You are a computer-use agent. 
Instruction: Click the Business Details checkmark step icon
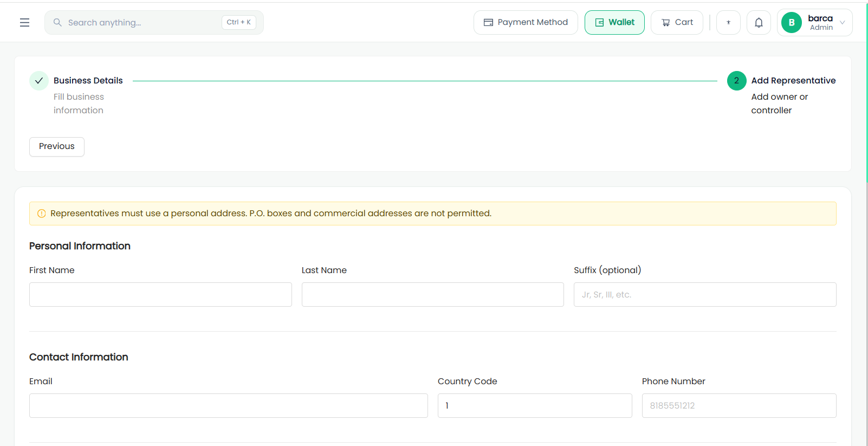(x=39, y=81)
